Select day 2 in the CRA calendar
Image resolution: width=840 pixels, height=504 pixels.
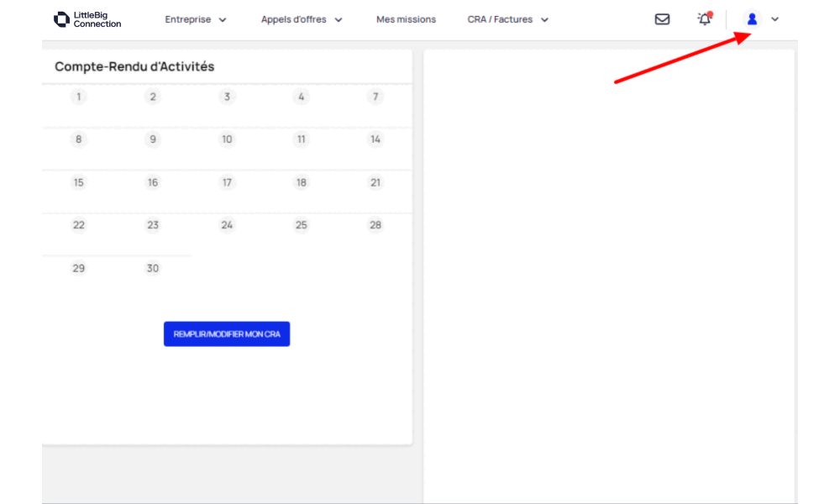click(153, 97)
